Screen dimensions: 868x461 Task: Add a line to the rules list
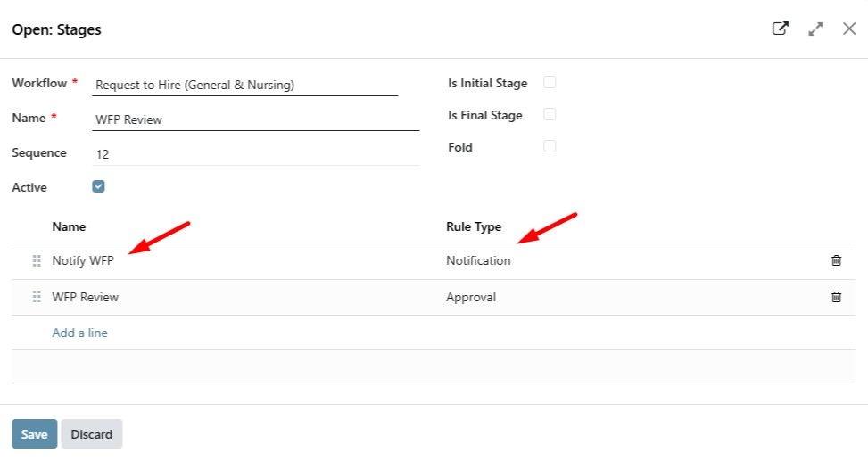79,333
